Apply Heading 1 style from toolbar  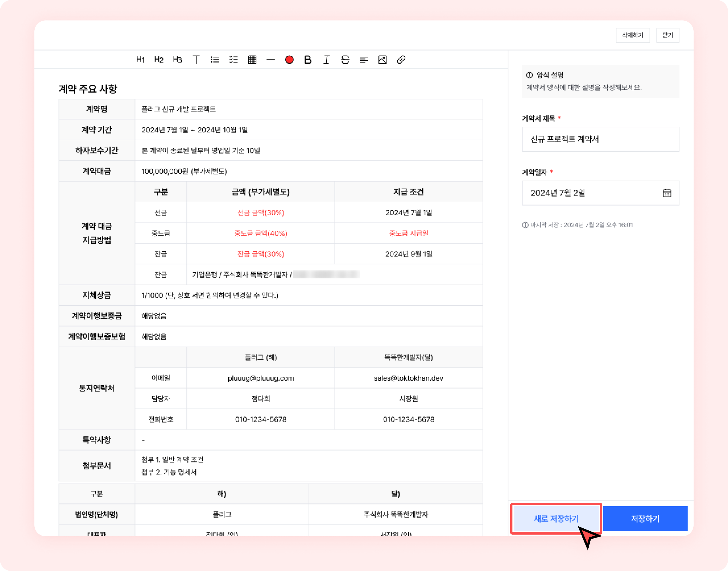tap(140, 60)
